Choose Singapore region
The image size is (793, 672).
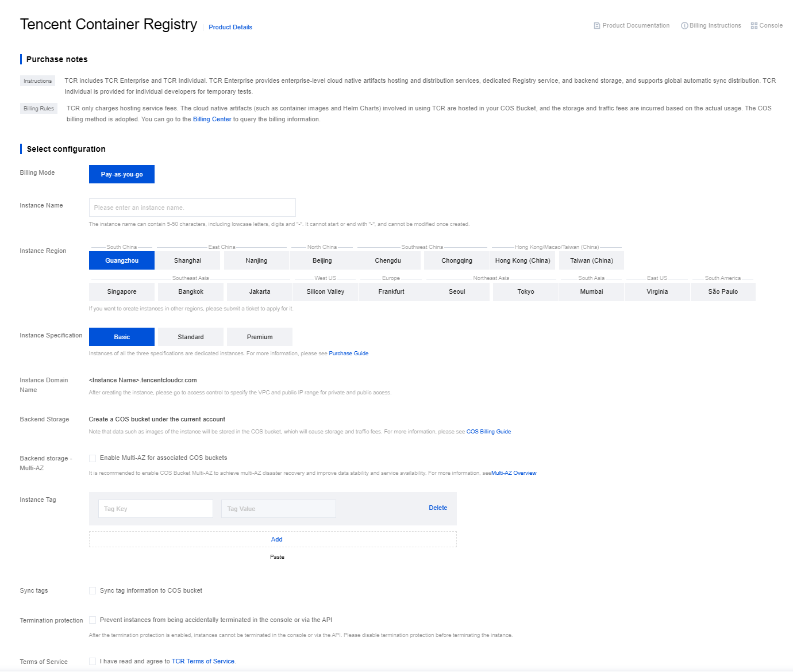coord(122,291)
